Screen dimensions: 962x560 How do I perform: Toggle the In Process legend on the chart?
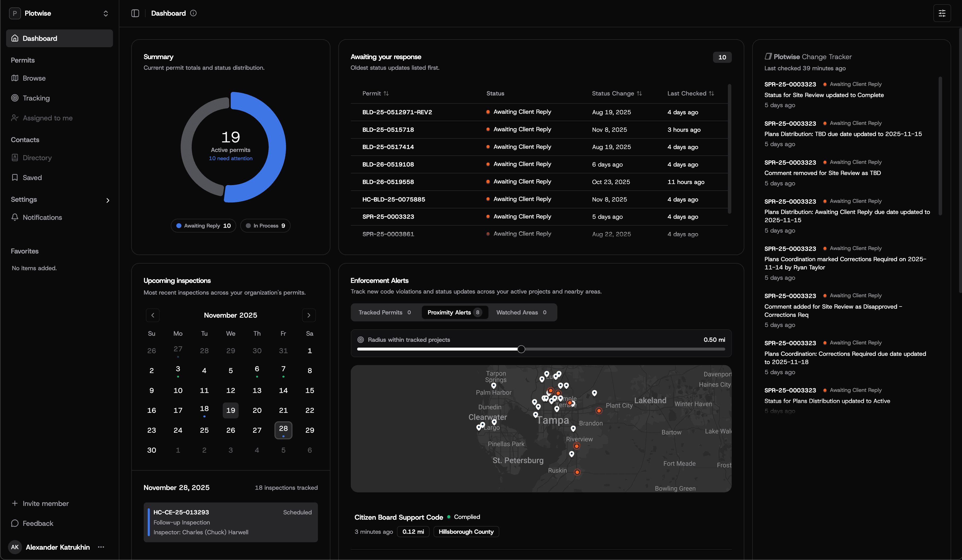(265, 225)
